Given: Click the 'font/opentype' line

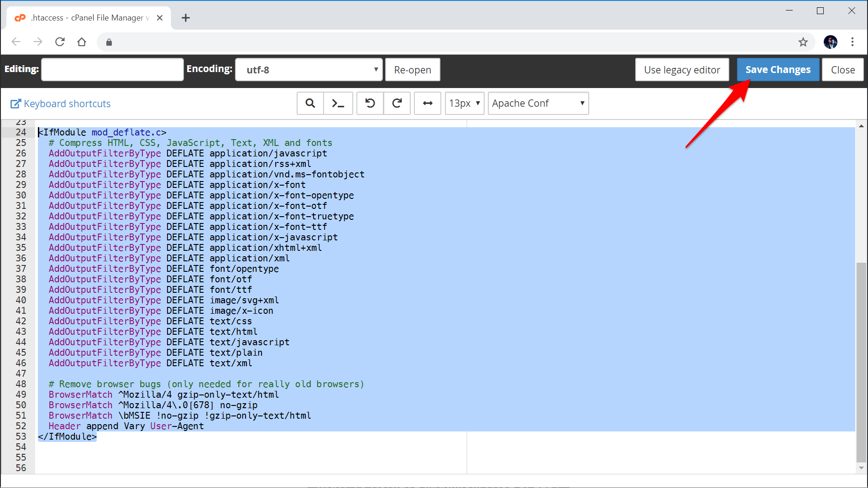Looking at the screenshot, I should click(164, 269).
